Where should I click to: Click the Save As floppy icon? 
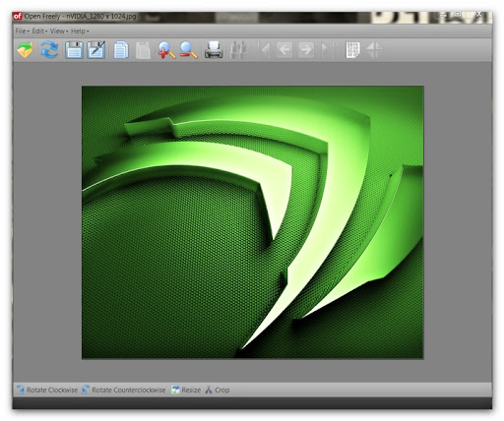tap(96, 50)
